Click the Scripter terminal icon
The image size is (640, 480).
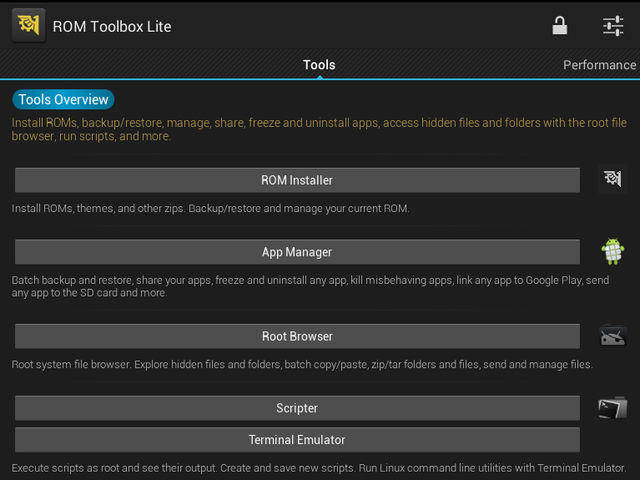(612, 408)
